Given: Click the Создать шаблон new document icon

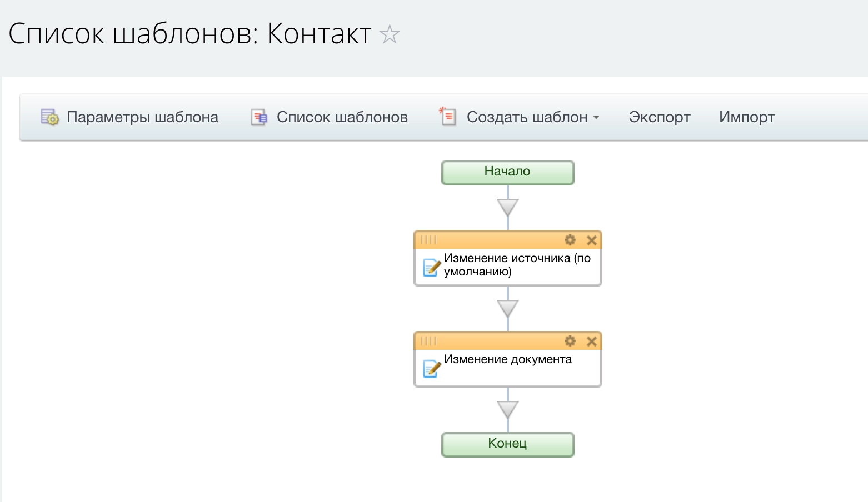Looking at the screenshot, I should coord(447,117).
